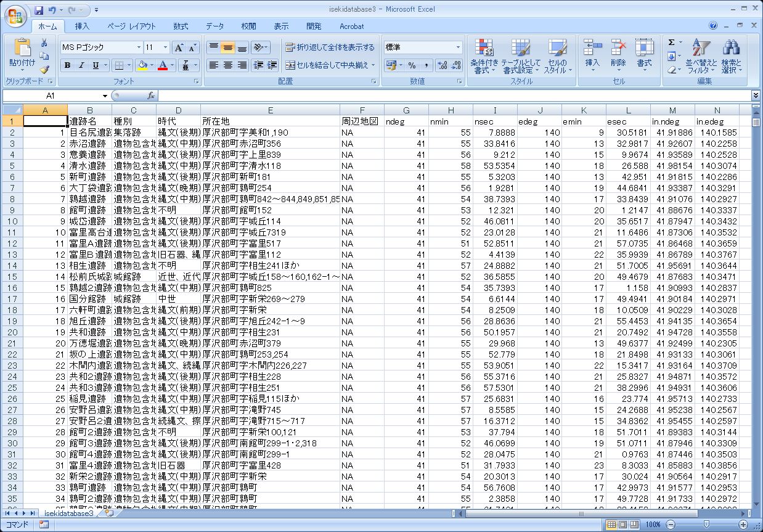The image size is (763, 532).
Task: Open 並べ替えとフィルタ sort and filter
Action: tap(701, 56)
